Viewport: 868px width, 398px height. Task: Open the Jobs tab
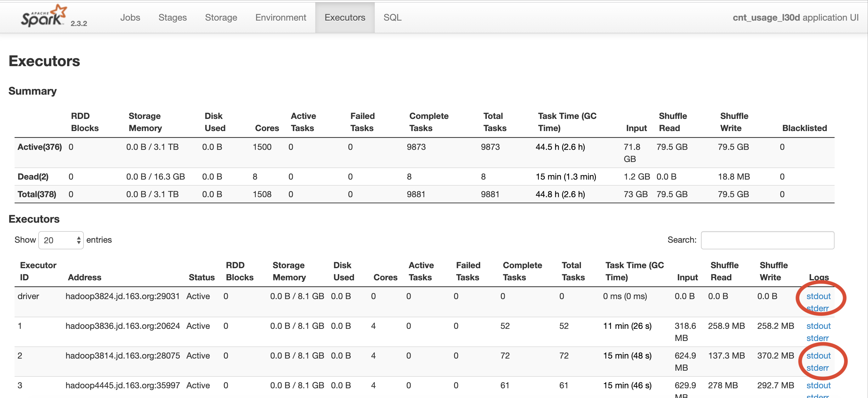coord(130,18)
